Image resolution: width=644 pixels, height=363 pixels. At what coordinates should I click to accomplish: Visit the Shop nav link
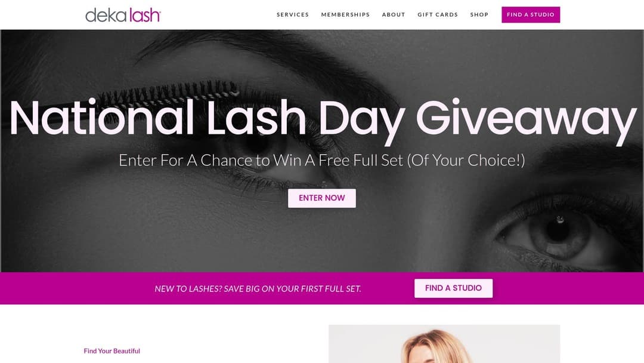tap(479, 14)
